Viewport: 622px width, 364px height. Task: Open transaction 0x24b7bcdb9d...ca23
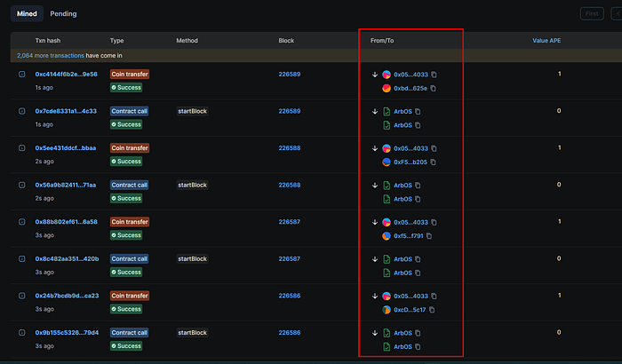pyautogui.click(x=67, y=296)
